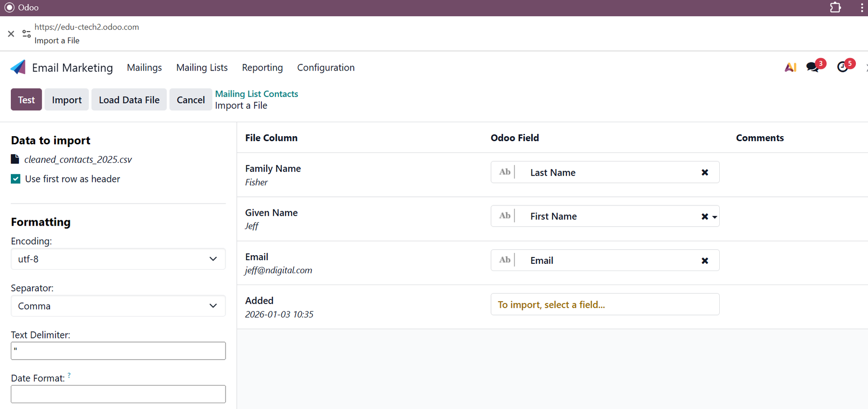
Task: Click the browser extensions puzzle icon
Action: pos(835,8)
